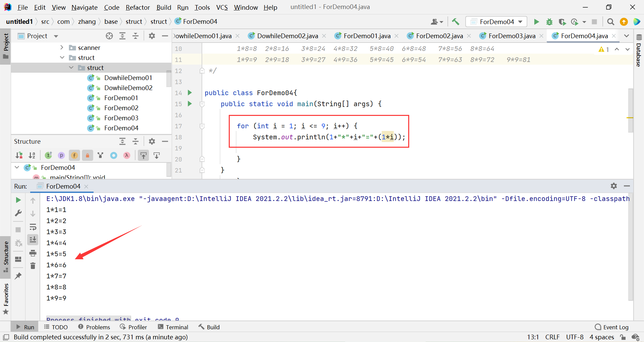The width and height of the screenshot is (644, 342).
Task: Open the warning indicator in editor corner
Action: 603,49
